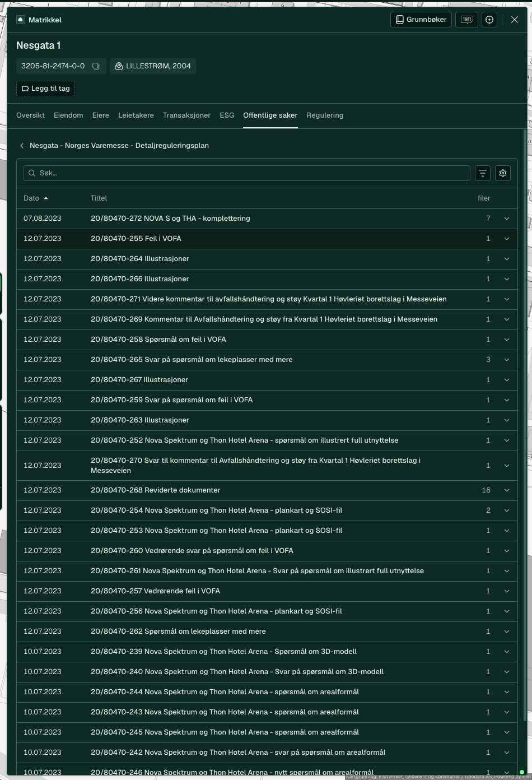Screen dimensions: 532x780
Task: Open the Transaksjoner tab
Action: click(186, 115)
